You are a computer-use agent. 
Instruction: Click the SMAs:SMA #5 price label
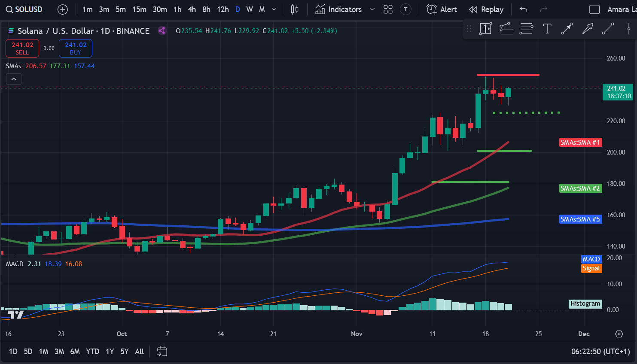click(x=580, y=219)
